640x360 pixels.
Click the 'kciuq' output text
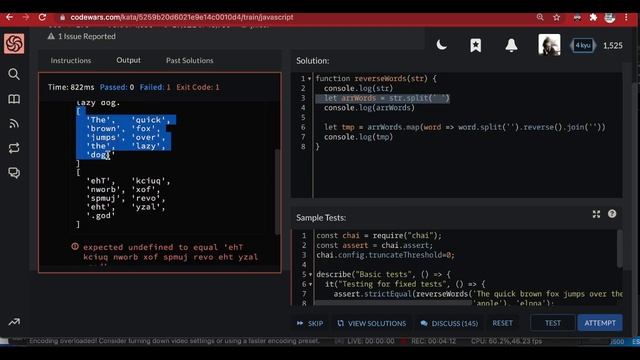(150, 181)
